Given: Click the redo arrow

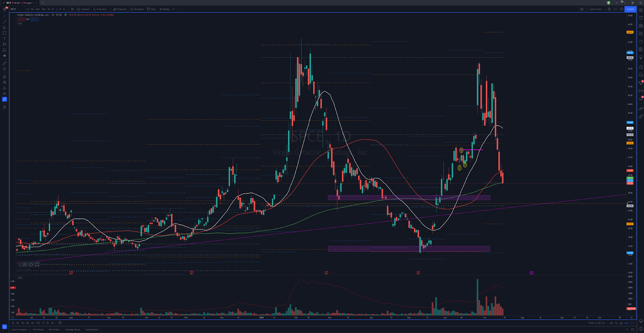Looking at the screenshot, I should point(178,9).
